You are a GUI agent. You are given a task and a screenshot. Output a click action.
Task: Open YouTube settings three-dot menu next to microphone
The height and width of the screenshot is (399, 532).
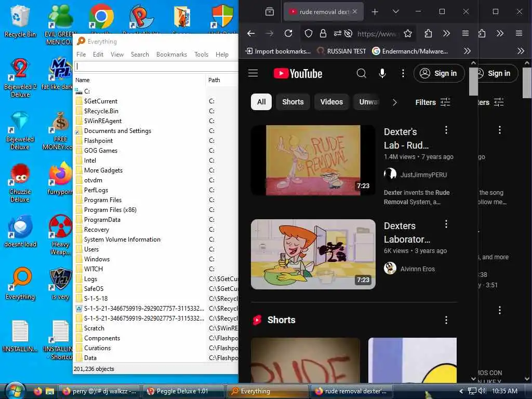coord(403,73)
